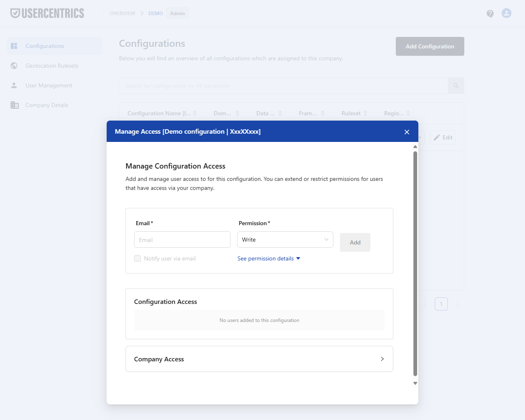The width and height of the screenshot is (525, 420).
Task: Click the User Management person icon
Action: click(x=14, y=85)
